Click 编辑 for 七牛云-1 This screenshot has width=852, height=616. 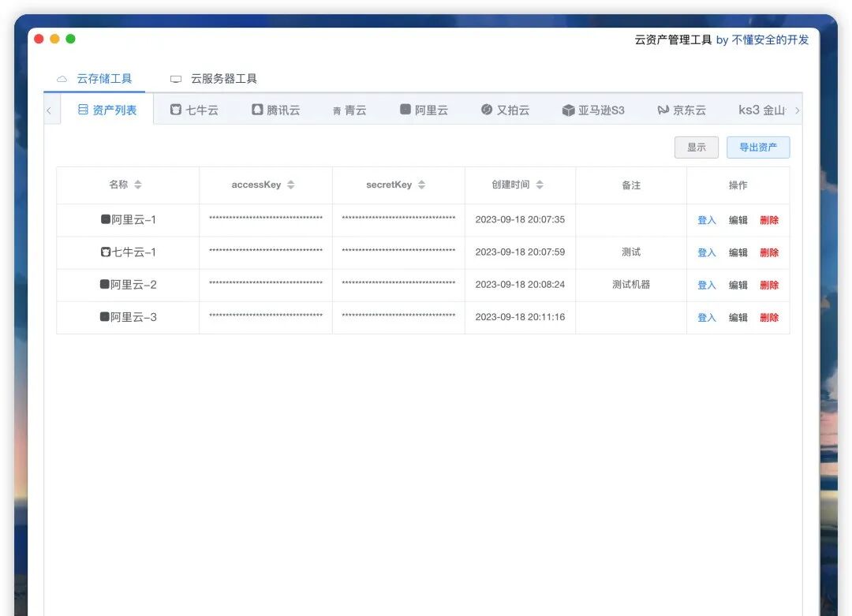click(738, 252)
